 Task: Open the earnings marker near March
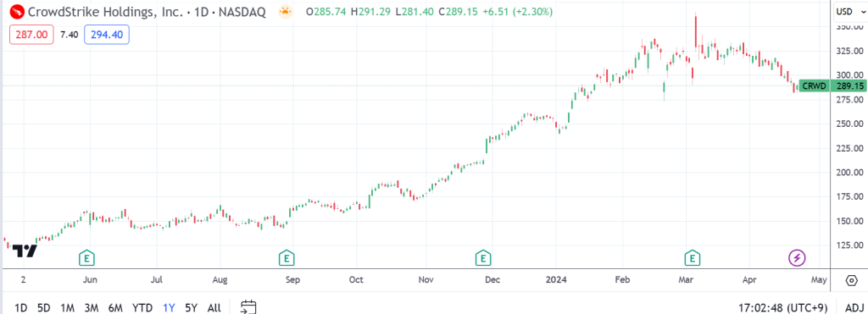coord(692,257)
